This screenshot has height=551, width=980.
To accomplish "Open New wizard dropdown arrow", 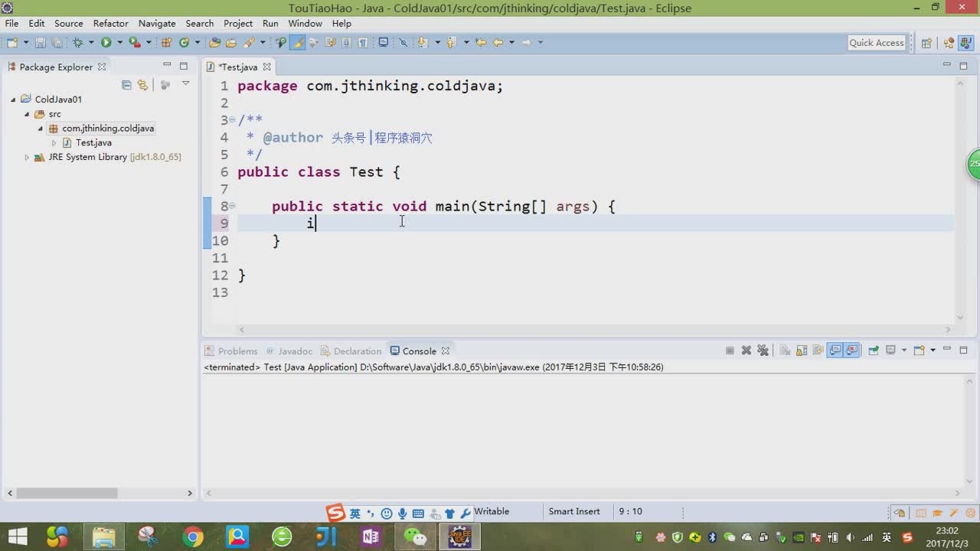I will (26, 43).
